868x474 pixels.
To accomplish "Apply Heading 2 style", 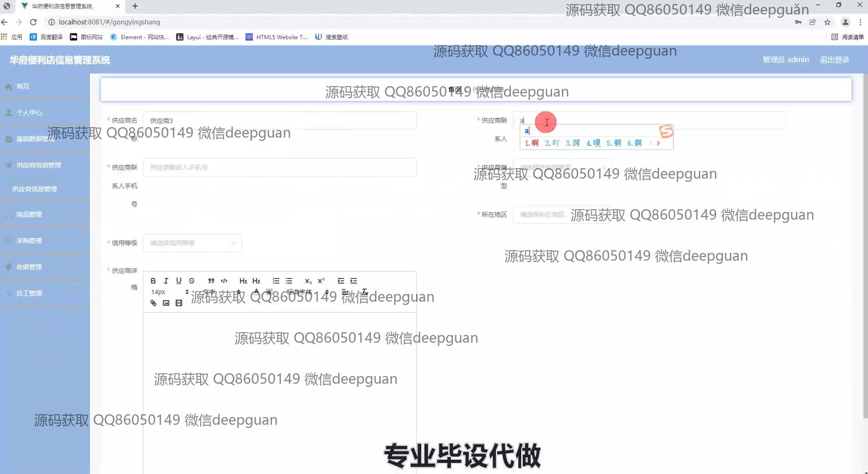I will (x=256, y=281).
